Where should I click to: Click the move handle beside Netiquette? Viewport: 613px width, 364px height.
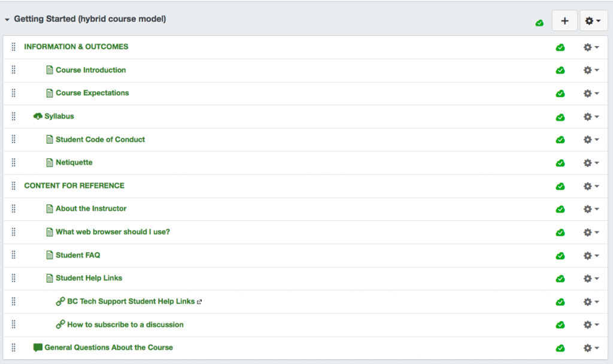pyautogui.click(x=13, y=162)
